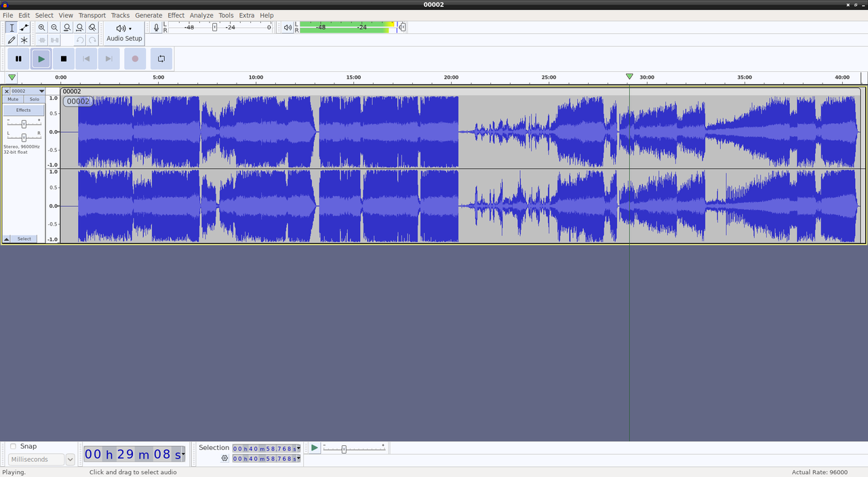Open the Transport menu
This screenshot has width=868, height=477.
click(92, 15)
